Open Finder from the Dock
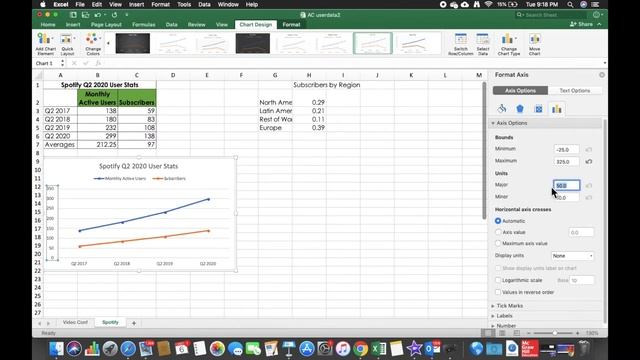Viewport: 640px width, 360px height. (x=56, y=349)
